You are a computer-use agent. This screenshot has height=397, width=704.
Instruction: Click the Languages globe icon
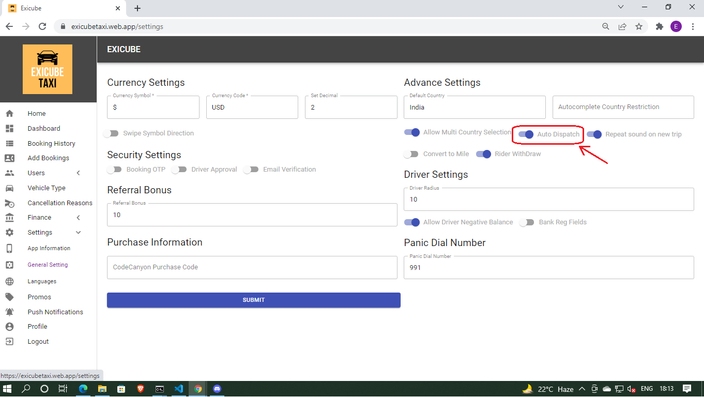[9, 282]
